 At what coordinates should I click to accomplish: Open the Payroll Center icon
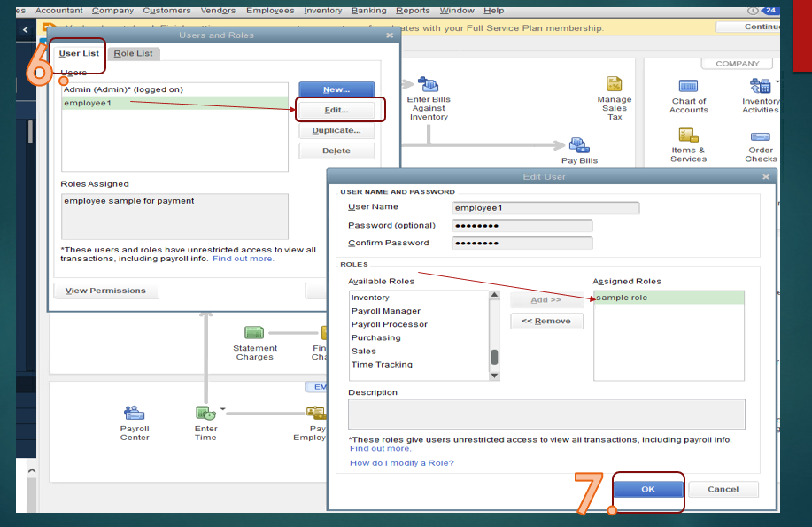(134, 413)
